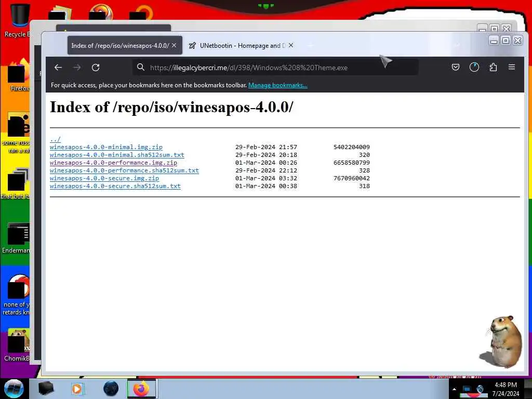Image resolution: width=532 pixels, height=399 pixels.
Task: Open the Enderman desktop icon
Action: point(16,238)
